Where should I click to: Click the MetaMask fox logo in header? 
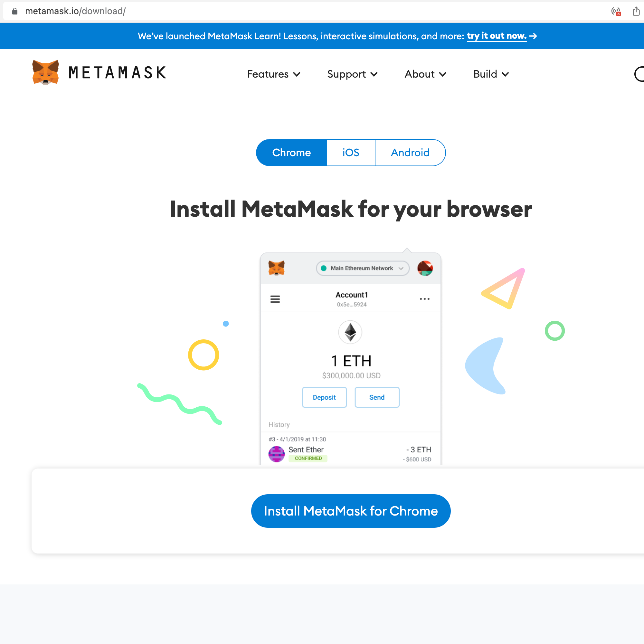[45, 72]
